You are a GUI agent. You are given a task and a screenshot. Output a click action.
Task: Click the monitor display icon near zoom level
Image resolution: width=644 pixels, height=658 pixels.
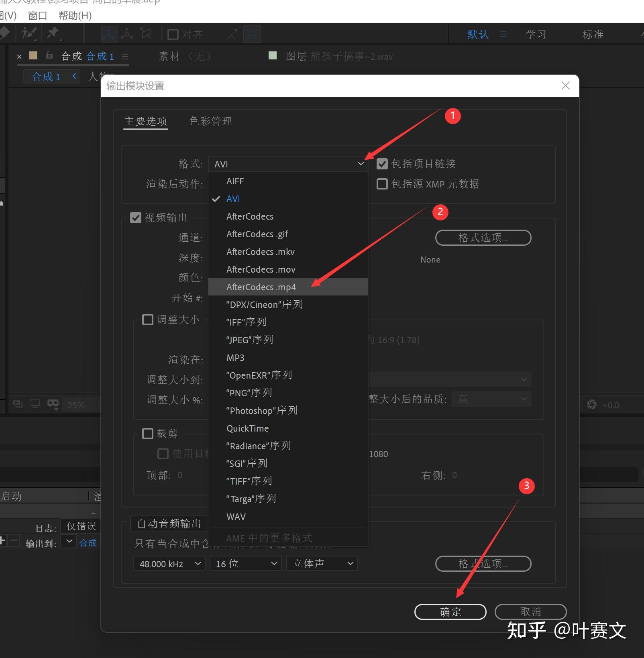tap(36, 404)
